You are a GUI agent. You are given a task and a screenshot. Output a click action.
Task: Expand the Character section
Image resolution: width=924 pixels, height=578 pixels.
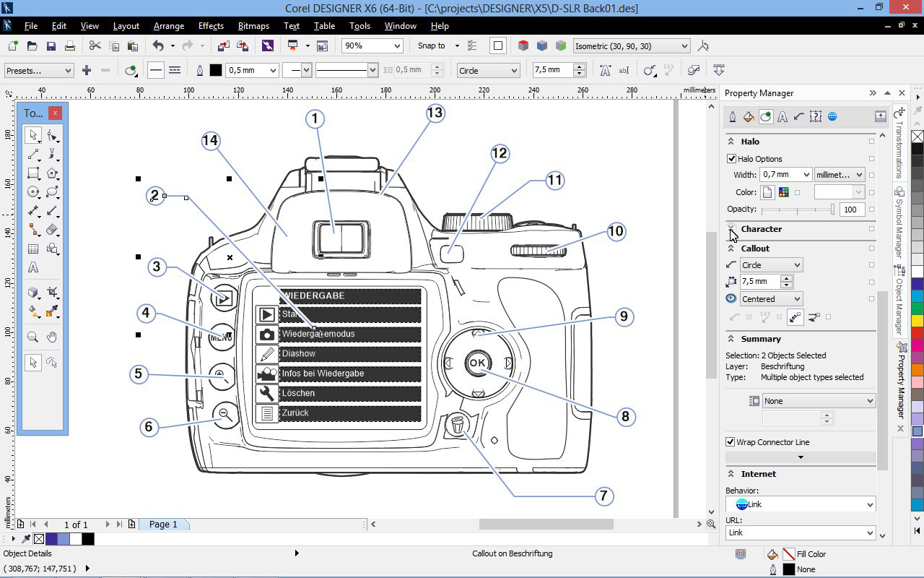click(731, 229)
